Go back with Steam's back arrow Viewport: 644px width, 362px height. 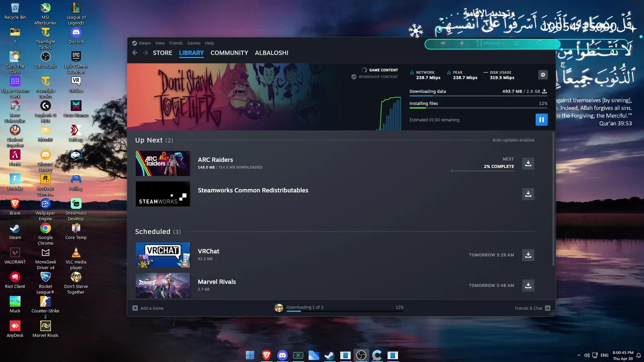point(135,53)
